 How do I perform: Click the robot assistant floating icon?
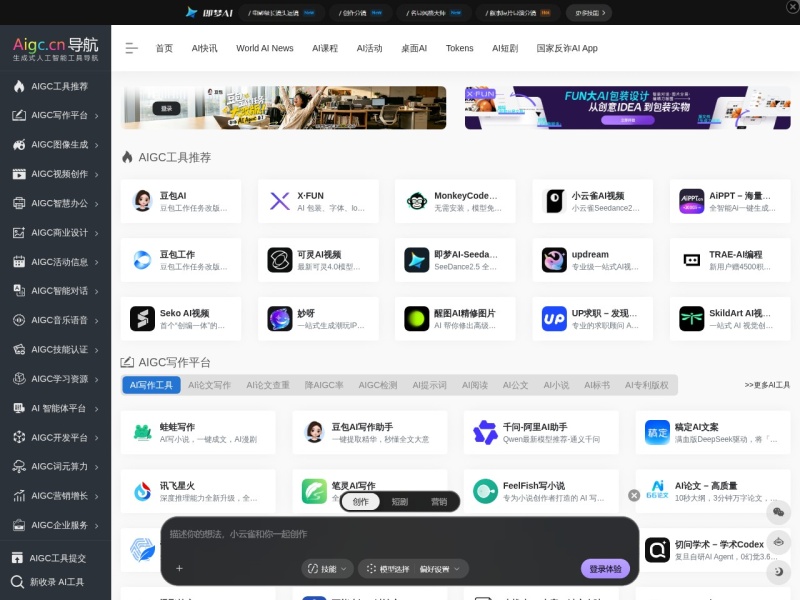779,542
